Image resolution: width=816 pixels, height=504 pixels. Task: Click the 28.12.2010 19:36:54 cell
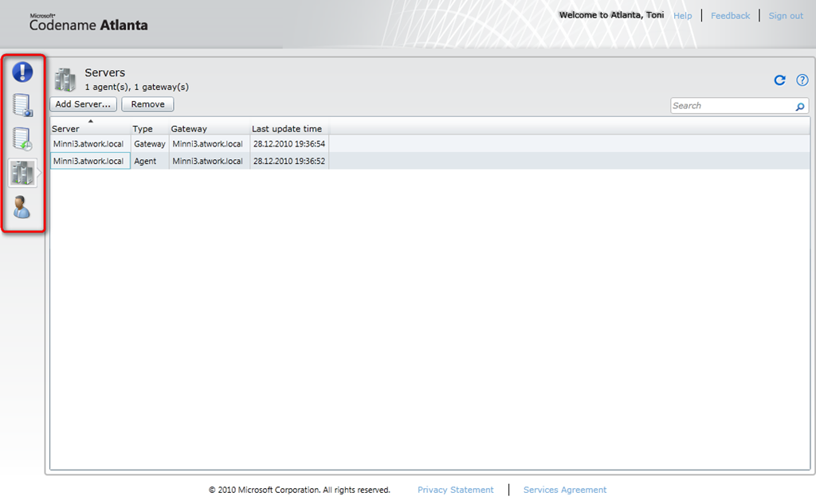click(289, 143)
